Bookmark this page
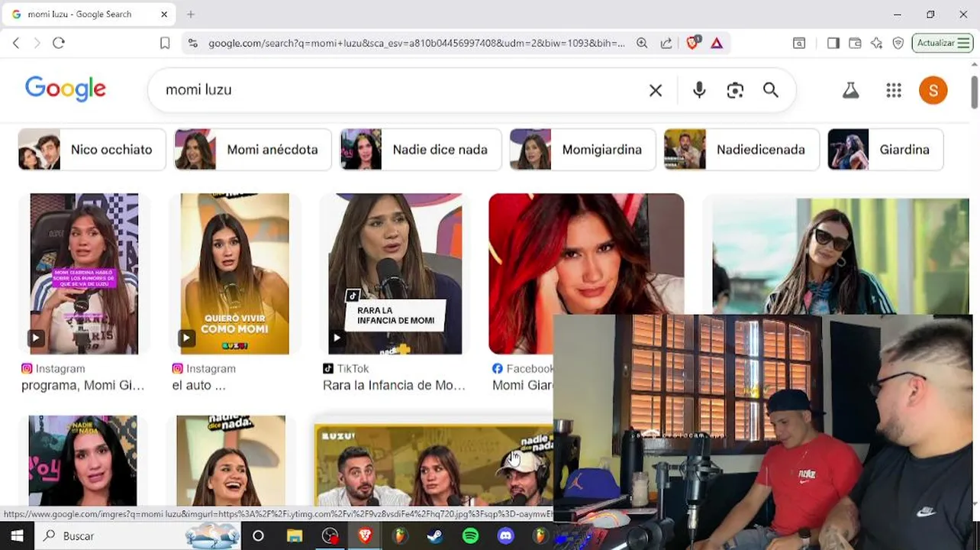This screenshot has height=550, width=980. [165, 44]
